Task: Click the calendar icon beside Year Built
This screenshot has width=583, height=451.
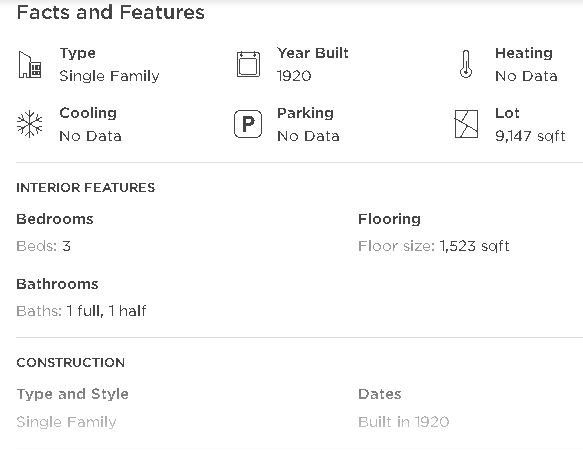Action: point(248,64)
